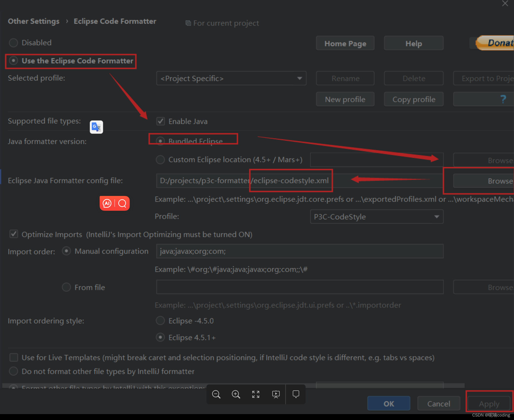Toggle the Optimize Imports checkbox

coord(14,234)
